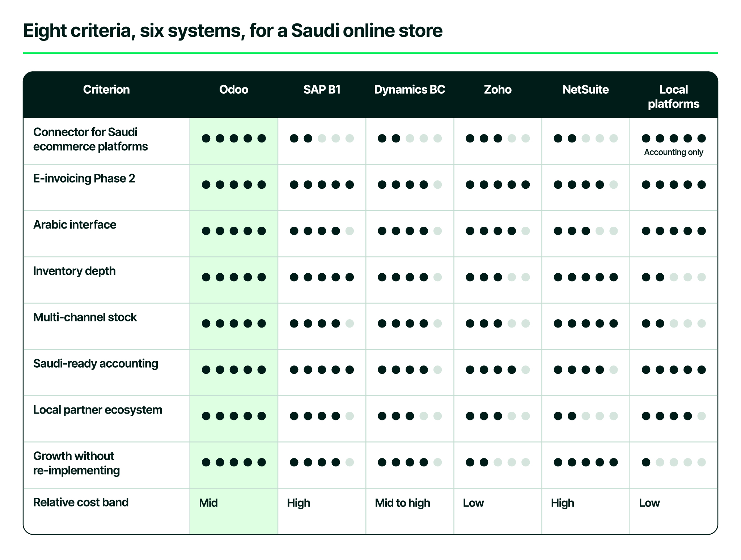
Task: Select the 'Relative cost band' row label
Action: click(81, 503)
